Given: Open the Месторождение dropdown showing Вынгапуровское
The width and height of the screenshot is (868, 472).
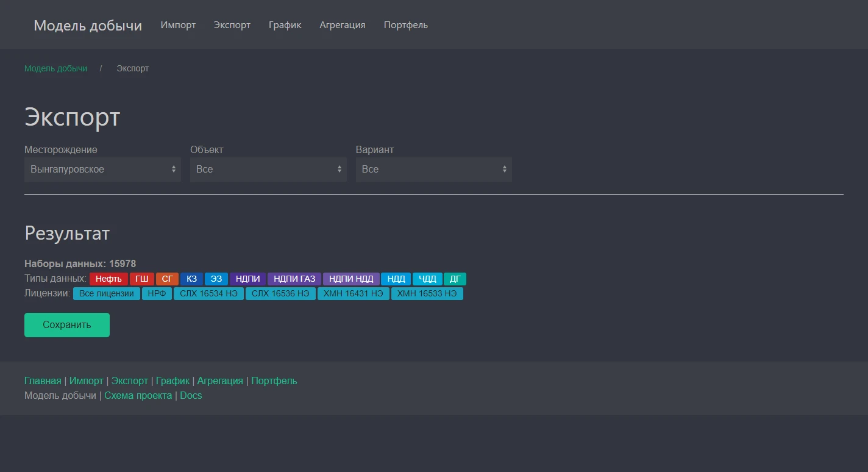Looking at the screenshot, I should [x=102, y=170].
